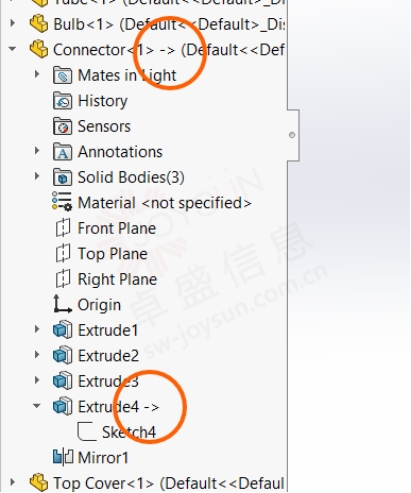The image size is (411, 493).
Task: Expand the Top Cover<1> component
Action: tap(13, 482)
